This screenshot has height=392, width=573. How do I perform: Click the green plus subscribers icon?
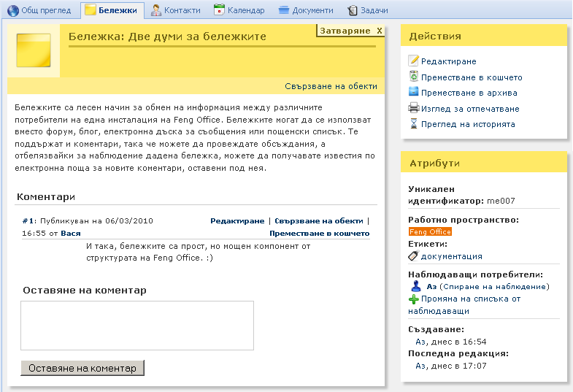(414, 299)
